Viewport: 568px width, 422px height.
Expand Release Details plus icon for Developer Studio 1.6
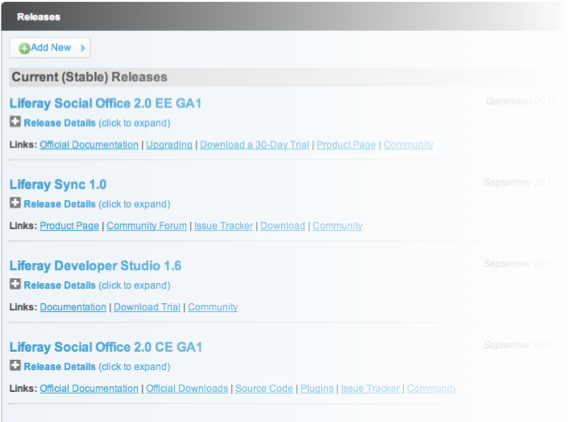(x=15, y=284)
